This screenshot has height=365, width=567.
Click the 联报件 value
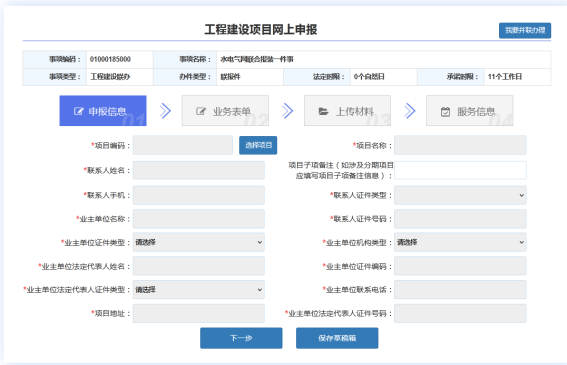point(230,77)
